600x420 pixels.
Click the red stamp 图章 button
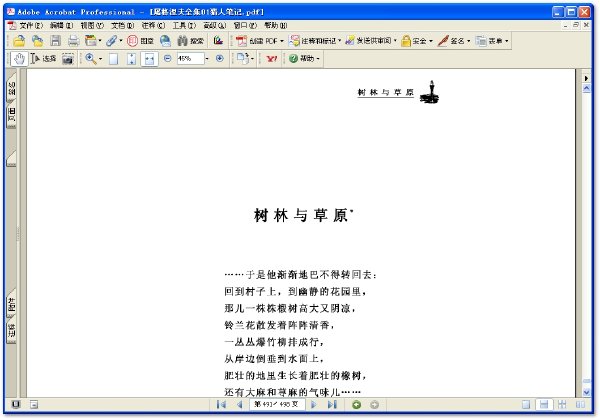tap(140, 41)
